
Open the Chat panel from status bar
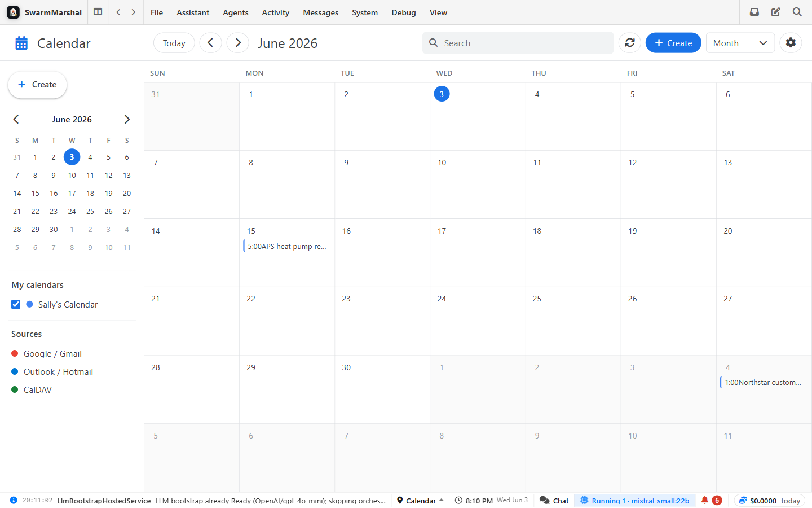pos(554,500)
